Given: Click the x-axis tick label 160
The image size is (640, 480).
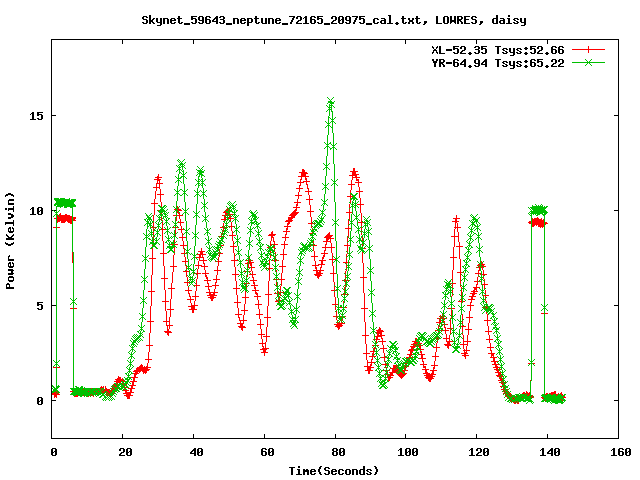Looking at the screenshot, I should pyautogui.click(x=621, y=452).
